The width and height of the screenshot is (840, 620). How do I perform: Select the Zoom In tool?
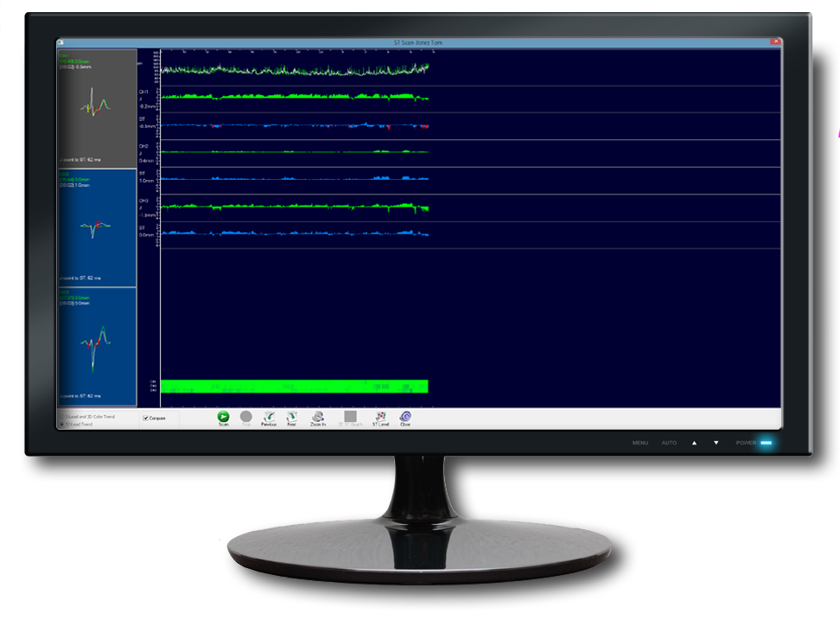click(x=316, y=418)
